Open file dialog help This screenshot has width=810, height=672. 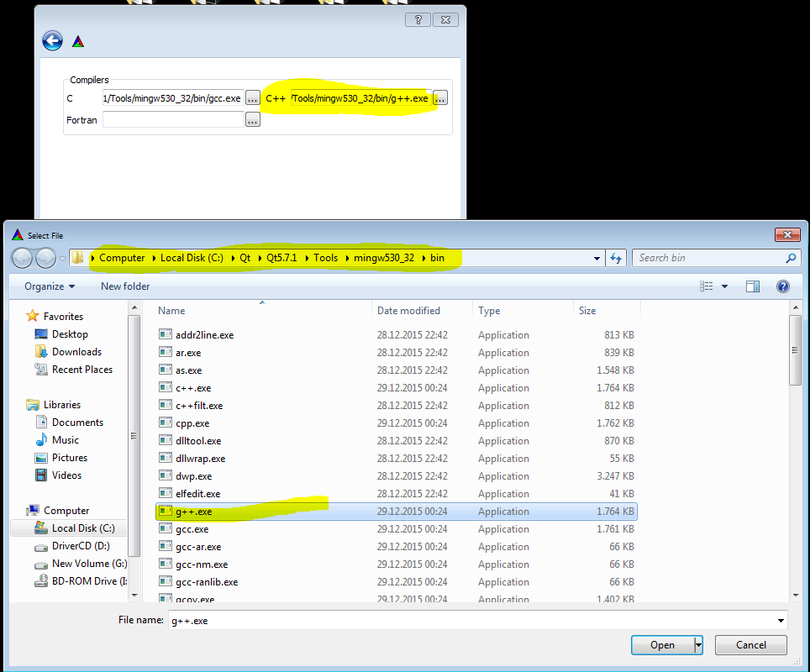pos(782,286)
